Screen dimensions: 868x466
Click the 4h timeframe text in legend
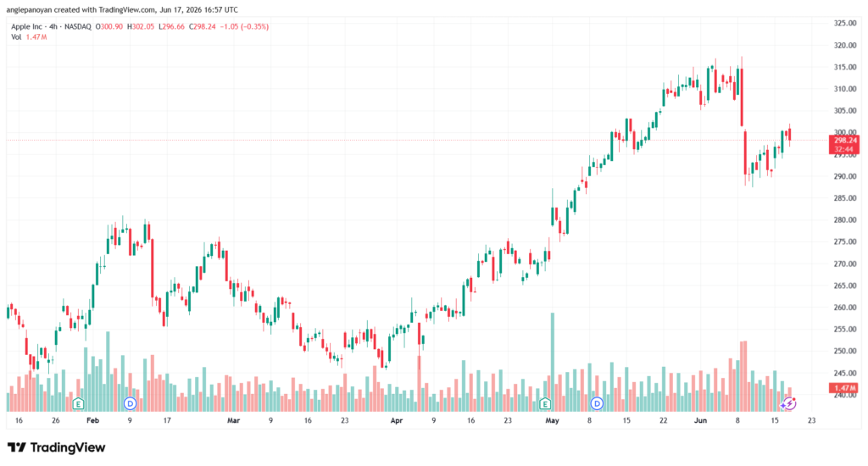tap(53, 26)
